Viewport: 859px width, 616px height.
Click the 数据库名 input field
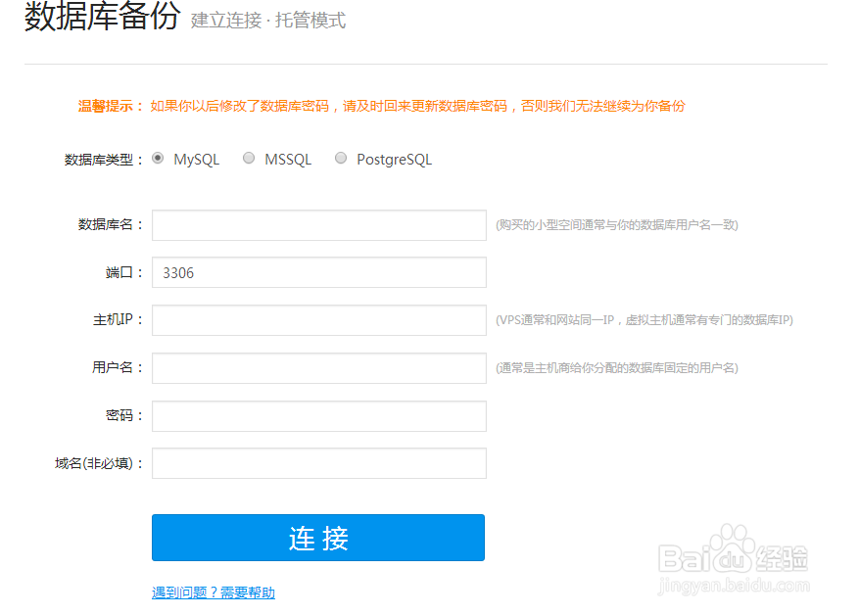pyautogui.click(x=318, y=224)
